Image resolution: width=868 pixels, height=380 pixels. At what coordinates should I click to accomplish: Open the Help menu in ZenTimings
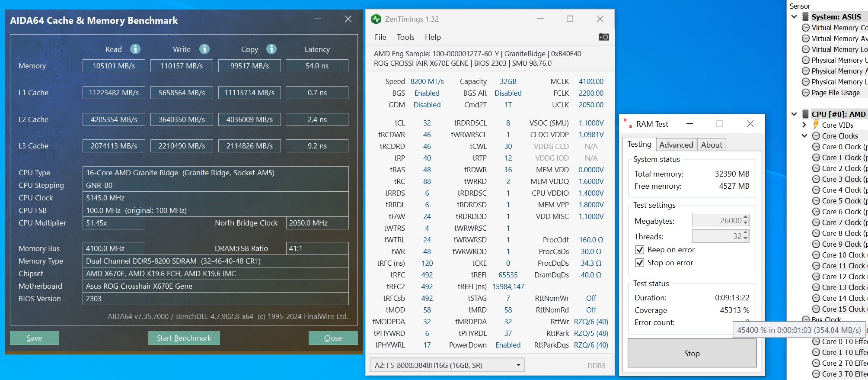(x=433, y=37)
